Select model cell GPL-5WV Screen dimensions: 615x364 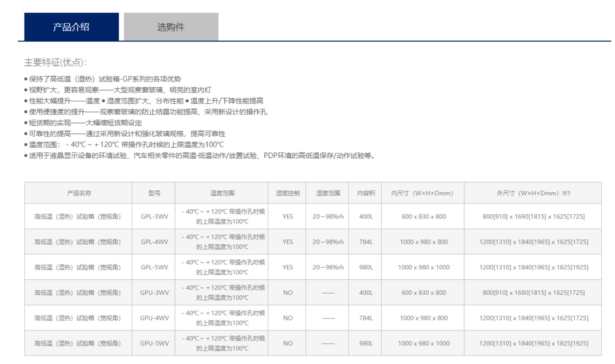(154, 267)
